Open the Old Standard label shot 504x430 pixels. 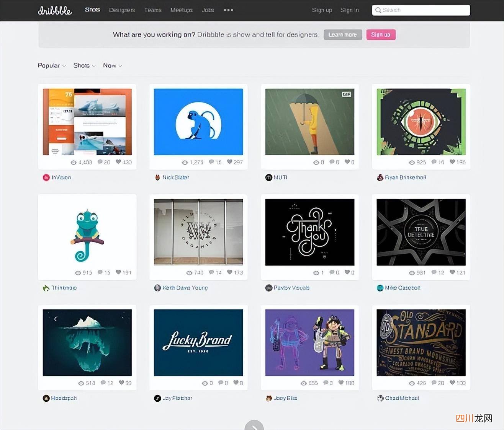[421, 343]
